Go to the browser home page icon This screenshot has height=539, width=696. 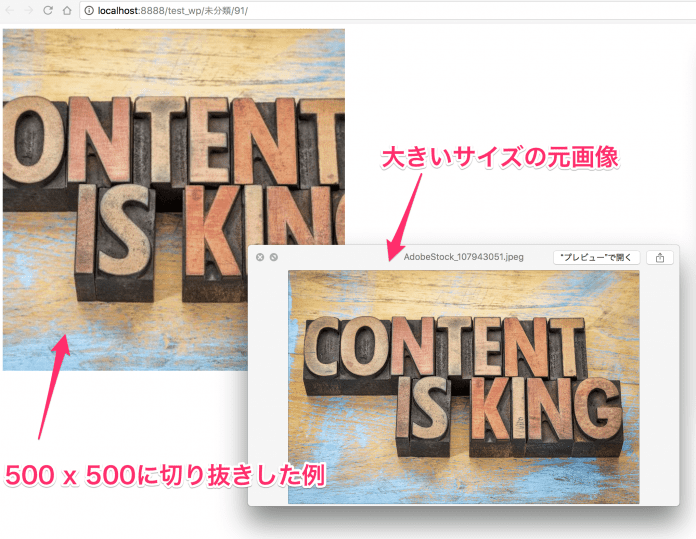pos(66,10)
